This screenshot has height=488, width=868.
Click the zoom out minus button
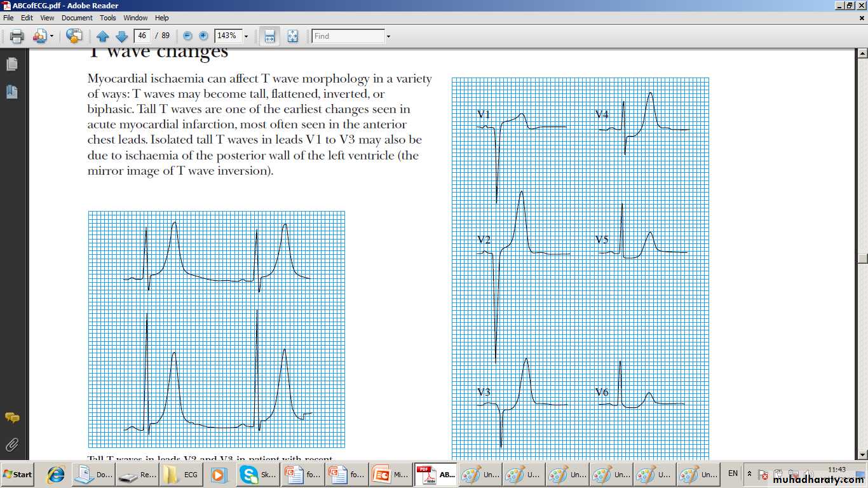(x=187, y=36)
